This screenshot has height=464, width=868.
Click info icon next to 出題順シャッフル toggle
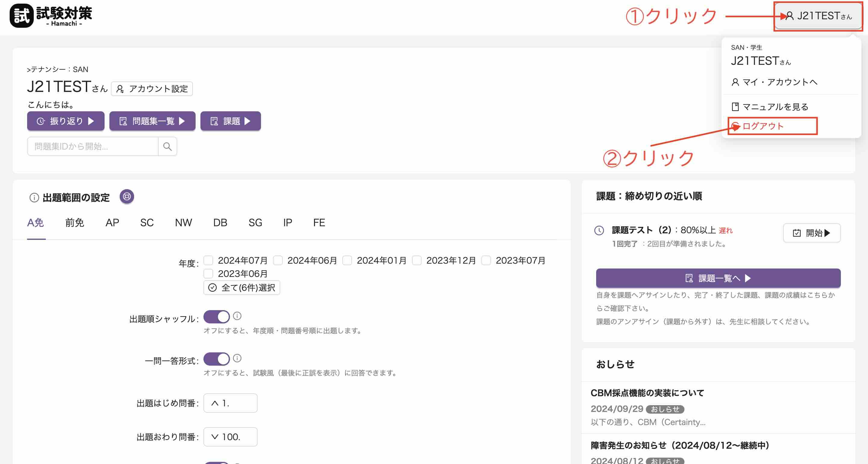[x=237, y=316]
